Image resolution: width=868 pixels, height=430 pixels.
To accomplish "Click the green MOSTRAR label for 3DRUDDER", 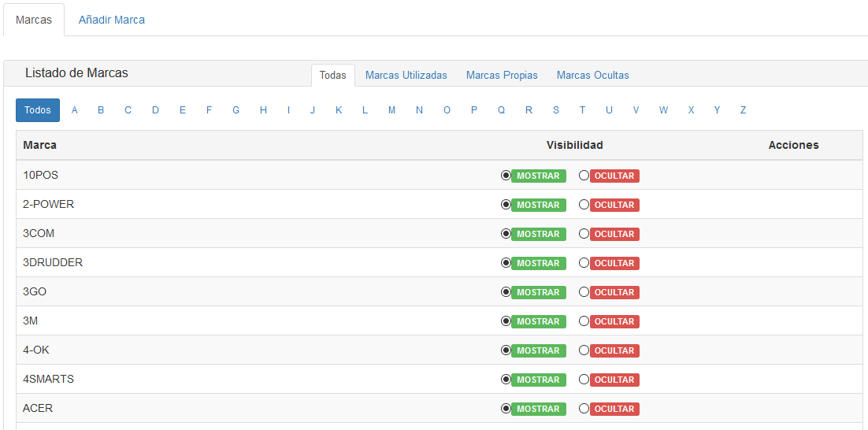I will [x=538, y=263].
